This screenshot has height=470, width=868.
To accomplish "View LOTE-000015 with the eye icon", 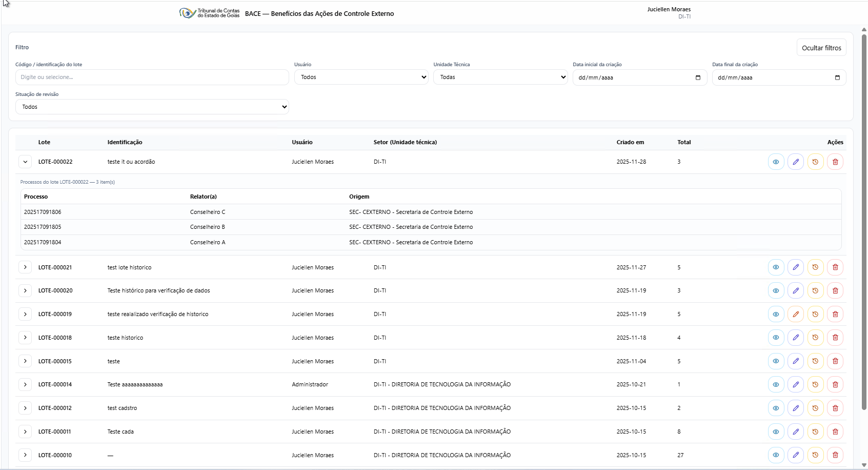I will (x=776, y=361).
